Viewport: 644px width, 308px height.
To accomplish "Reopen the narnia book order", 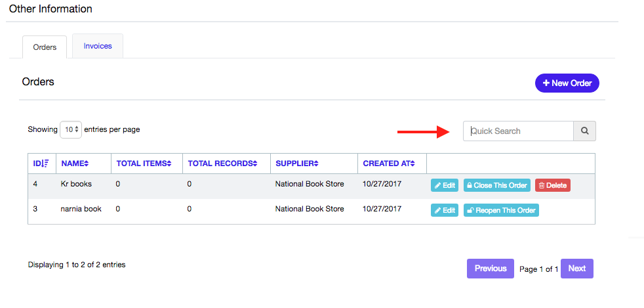I will [x=501, y=210].
